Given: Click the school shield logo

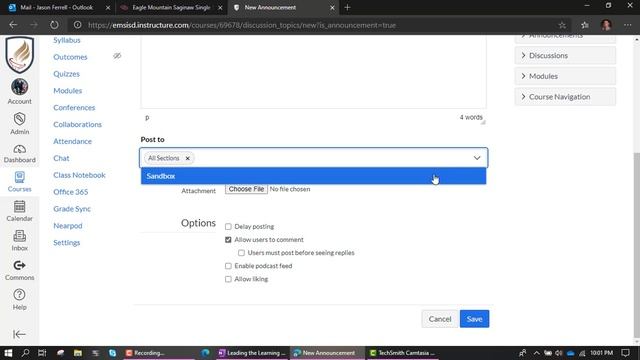Looking at the screenshot, I should [20, 54].
